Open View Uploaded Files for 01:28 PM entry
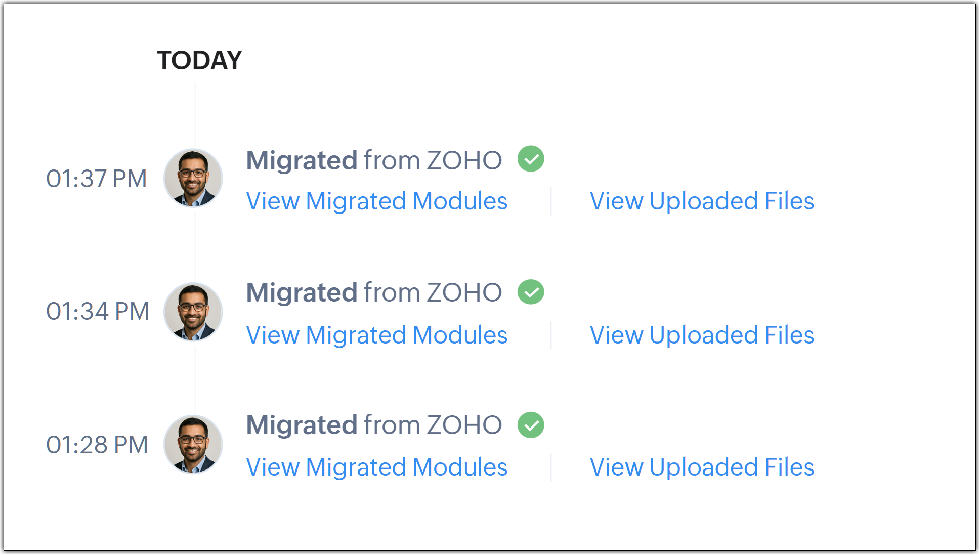This screenshot has height=555, width=980. pos(702,467)
